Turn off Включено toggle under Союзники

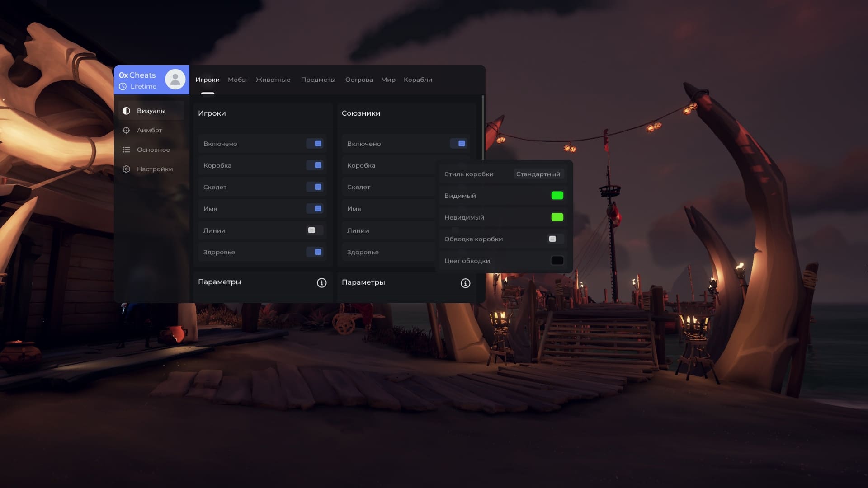pos(458,144)
